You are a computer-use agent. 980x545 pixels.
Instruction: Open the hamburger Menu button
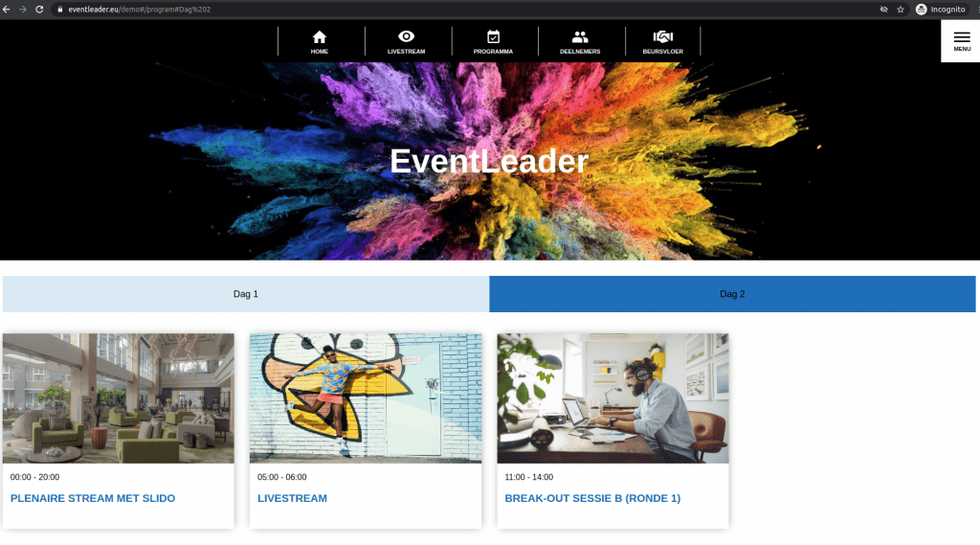tap(961, 41)
